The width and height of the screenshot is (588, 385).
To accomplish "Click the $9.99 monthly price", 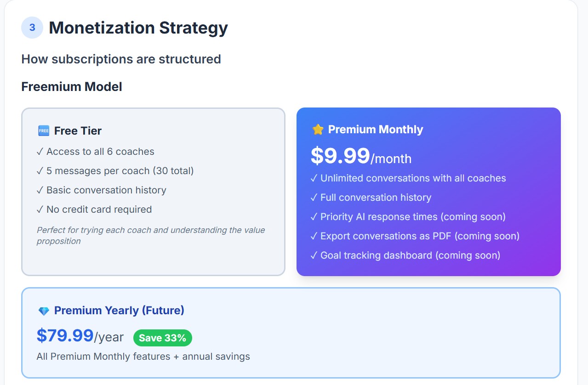I will click(x=340, y=156).
